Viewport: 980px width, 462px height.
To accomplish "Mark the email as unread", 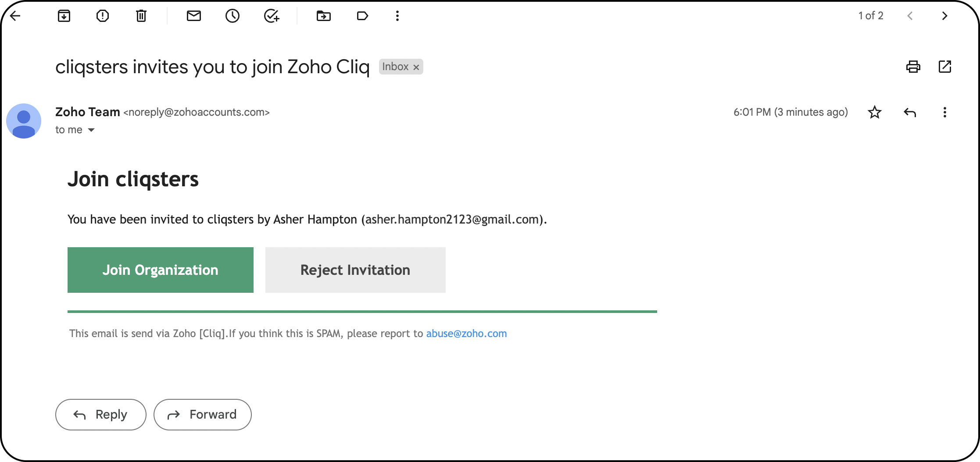I will click(x=194, y=16).
